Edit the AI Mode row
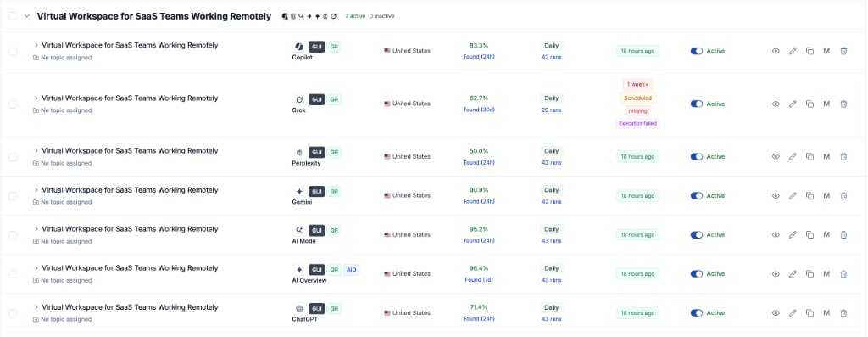 (x=793, y=235)
